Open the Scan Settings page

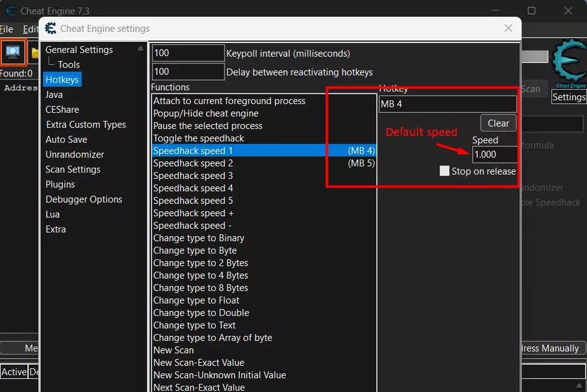(73, 170)
